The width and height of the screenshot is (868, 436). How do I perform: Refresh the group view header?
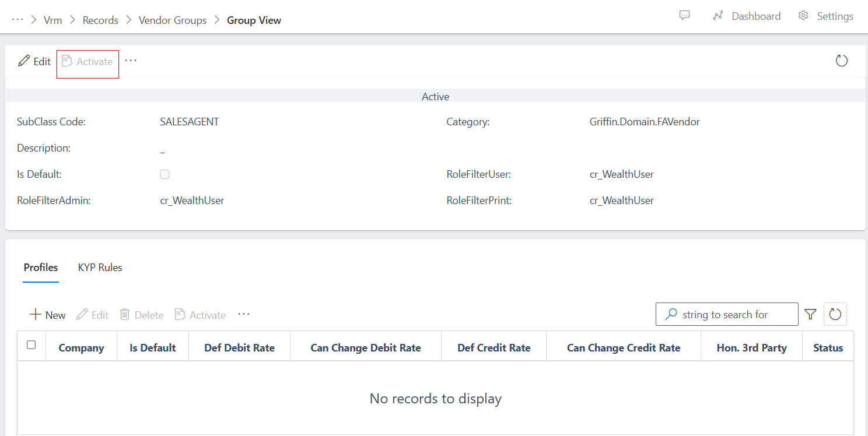tap(841, 61)
